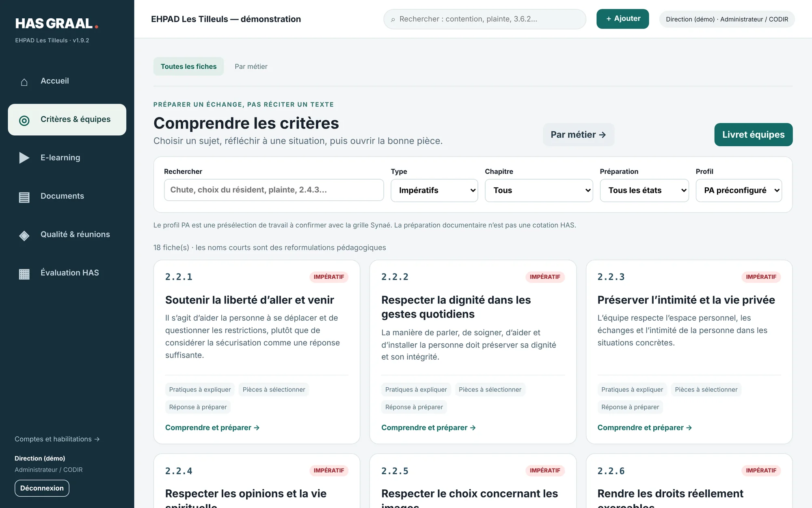This screenshot has width=812, height=508.
Task: Open E-learning in the sidebar
Action: [67, 158]
